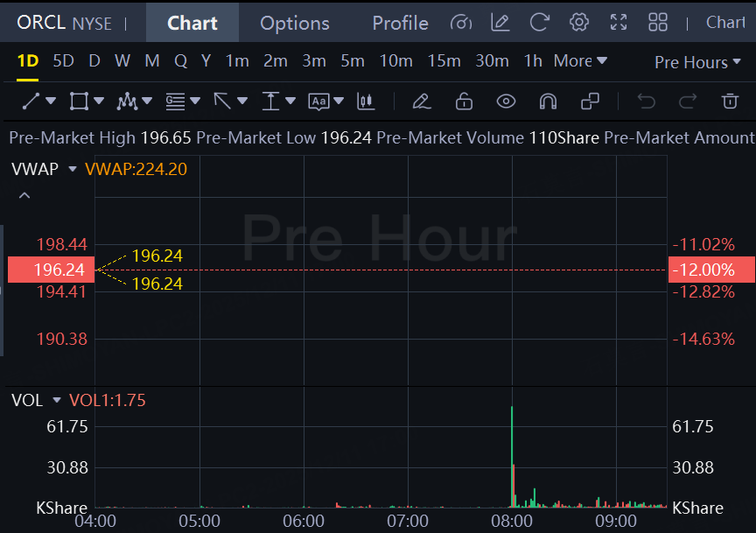
Task: Select the rectangle shape tool
Action: click(79, 102)
